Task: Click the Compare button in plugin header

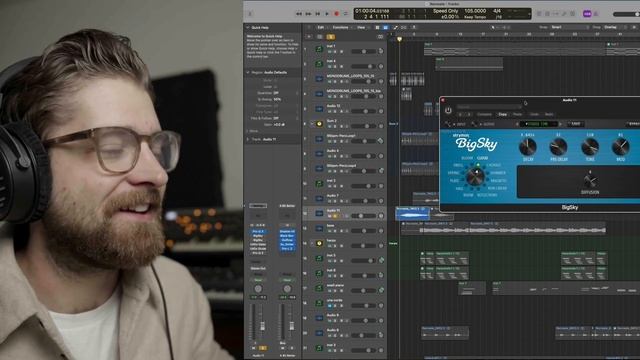Action: [x=484, y=114]
